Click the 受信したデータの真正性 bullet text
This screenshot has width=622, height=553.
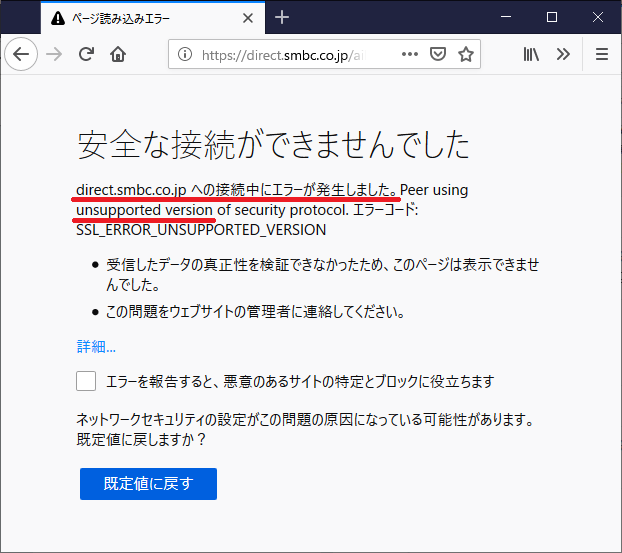(x=323, y=275)
